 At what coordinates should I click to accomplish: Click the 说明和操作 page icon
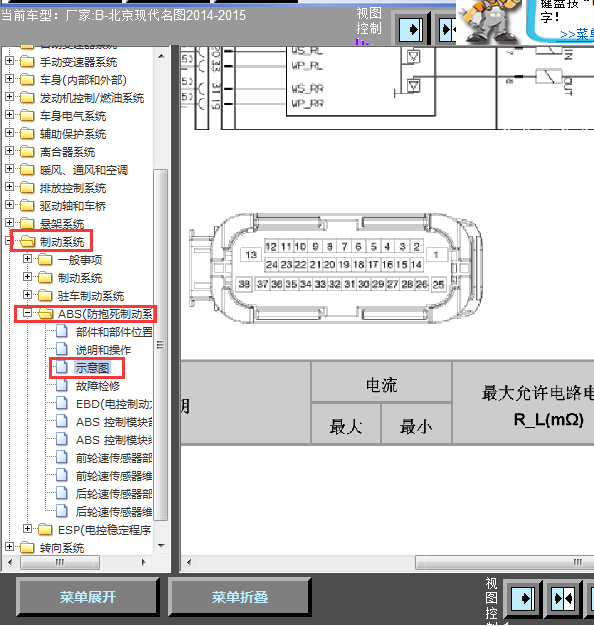coord(61,349)
